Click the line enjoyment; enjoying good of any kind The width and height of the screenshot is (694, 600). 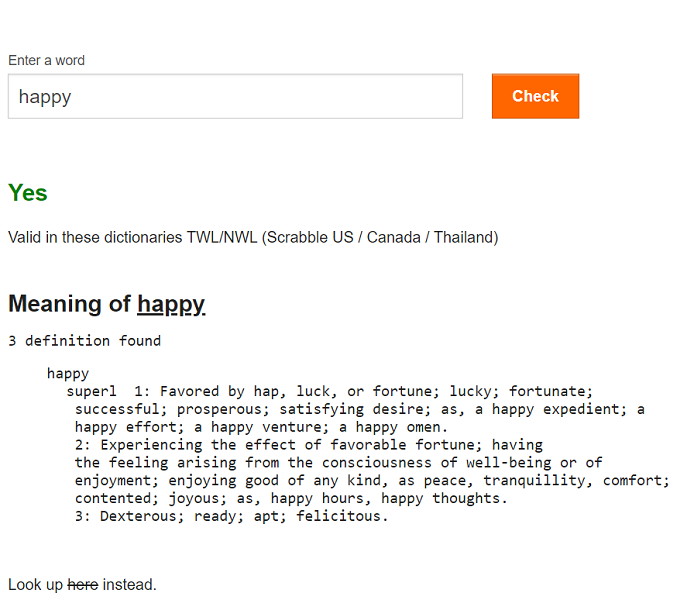pos(372,481)
